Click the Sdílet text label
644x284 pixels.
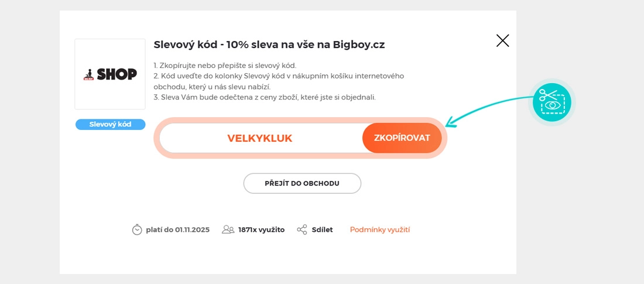(x=322, y=230)
